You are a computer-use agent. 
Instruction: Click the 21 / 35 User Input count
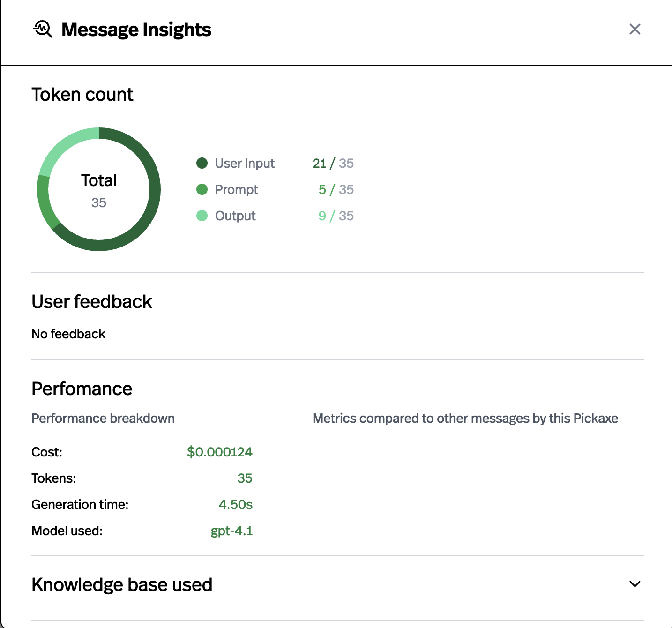(333, 163)
